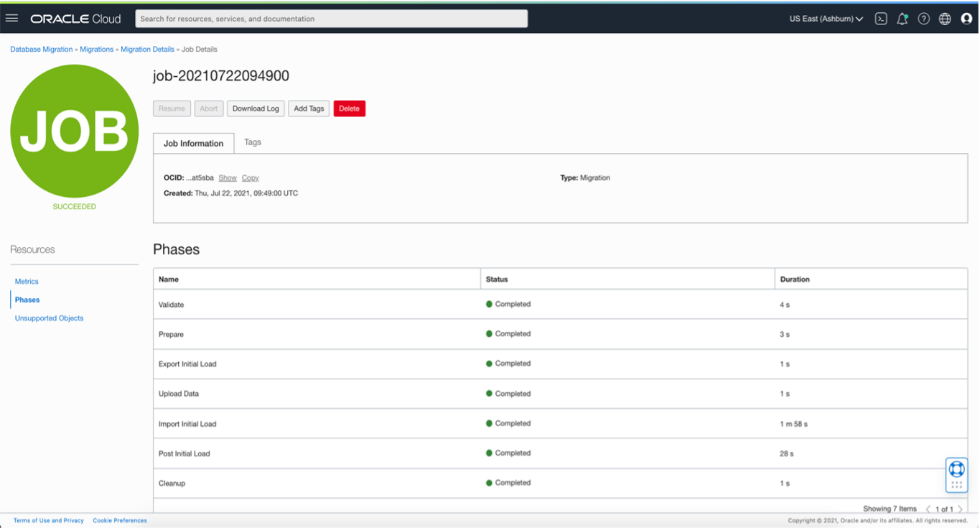This screenshot has height=531, width=980.
Task: Open the notifications bell
Action: (x=902, y=18)
